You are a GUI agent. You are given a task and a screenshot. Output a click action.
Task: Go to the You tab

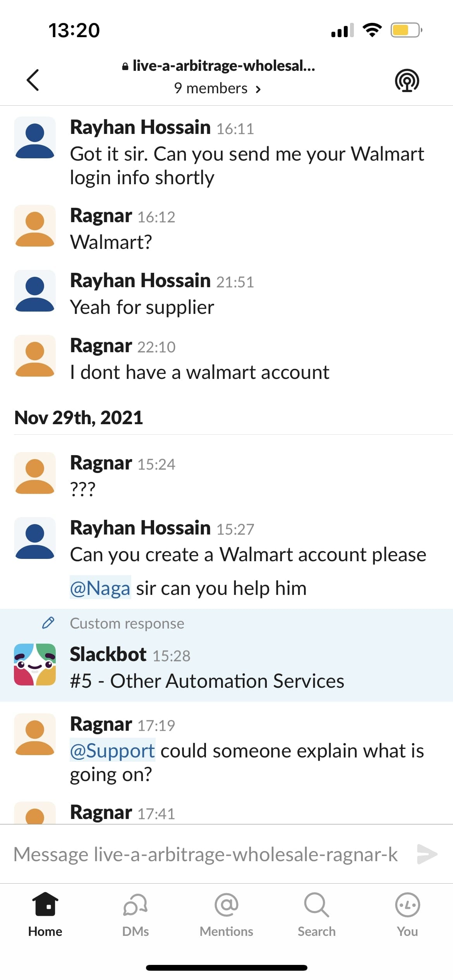coord(407,914)
